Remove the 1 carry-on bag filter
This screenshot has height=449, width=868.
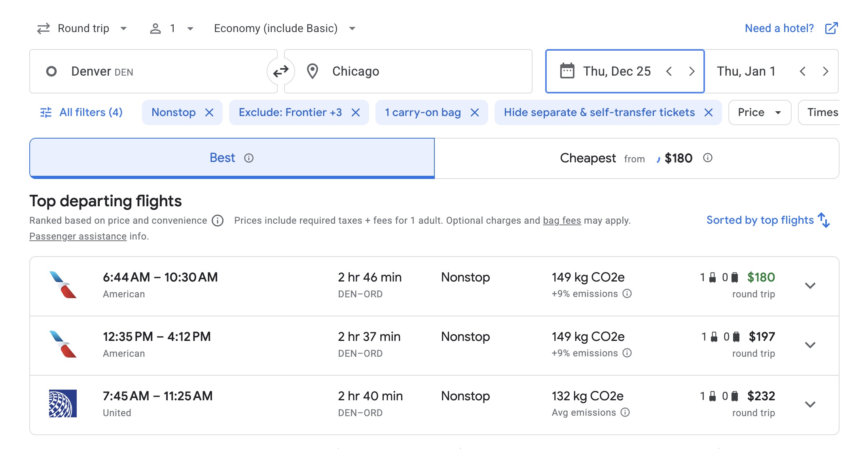coord(475,112)
